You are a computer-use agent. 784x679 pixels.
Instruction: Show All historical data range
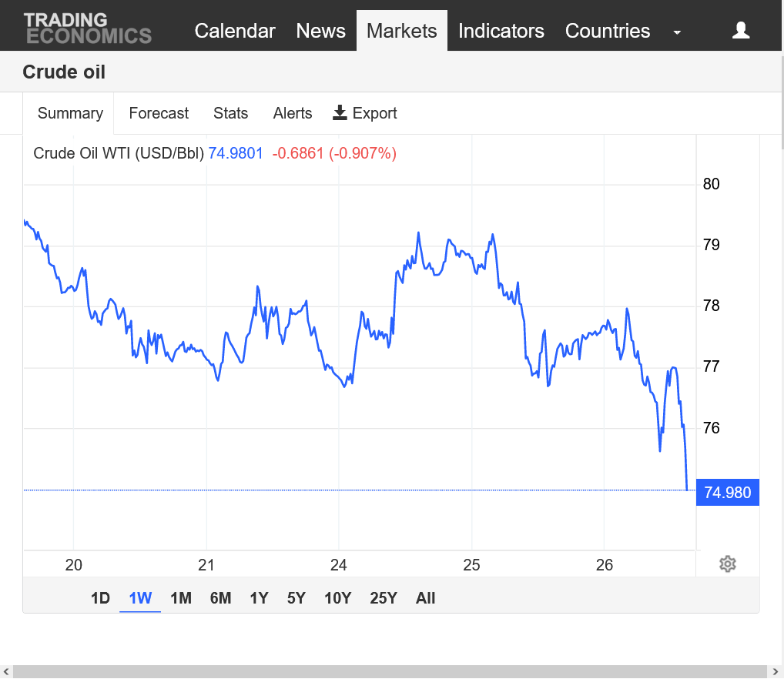click(x=425, y=598)
